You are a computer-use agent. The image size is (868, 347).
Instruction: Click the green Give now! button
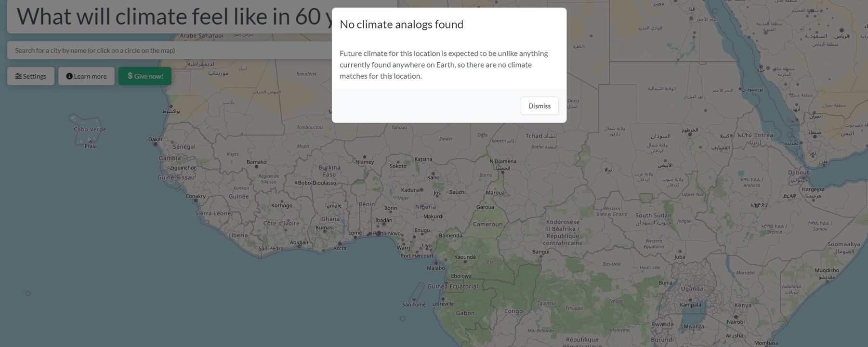click(x=145, y=76)
